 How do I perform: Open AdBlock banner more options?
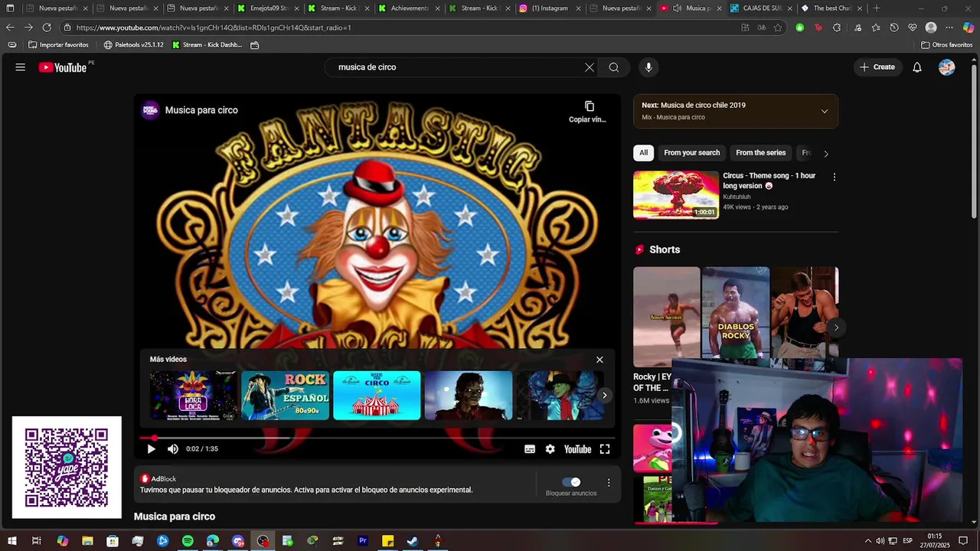[609, 483]
